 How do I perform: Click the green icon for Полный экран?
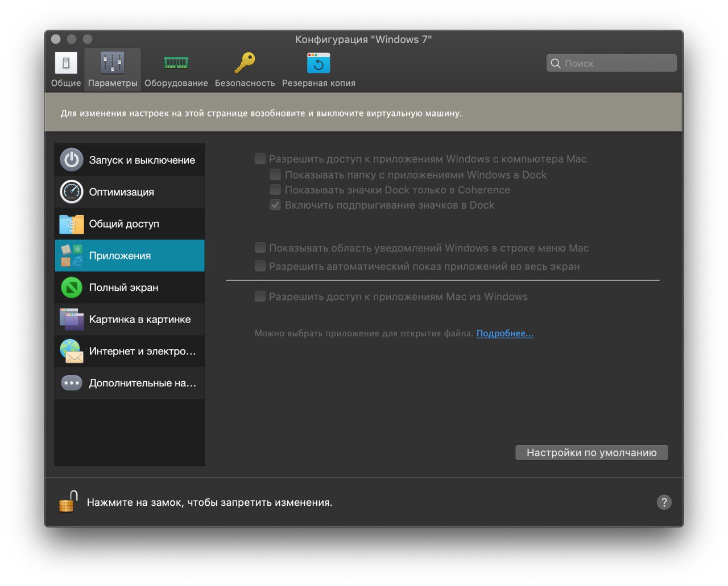click(x=72, y=287)
